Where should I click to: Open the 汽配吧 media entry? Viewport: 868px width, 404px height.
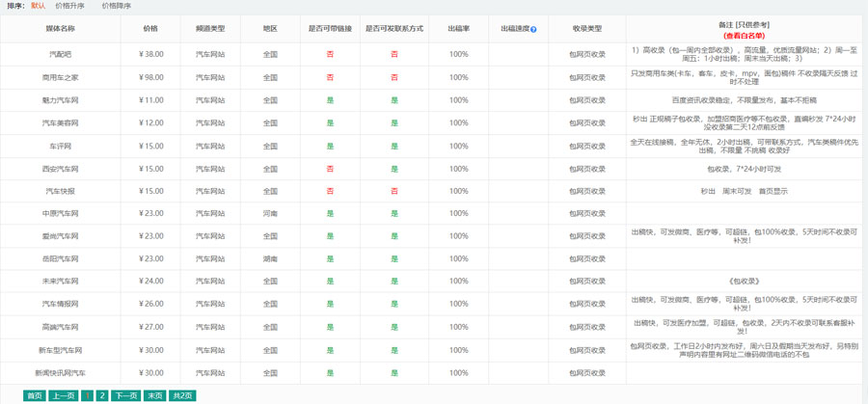pyautogui.click(x=60, y=54)
